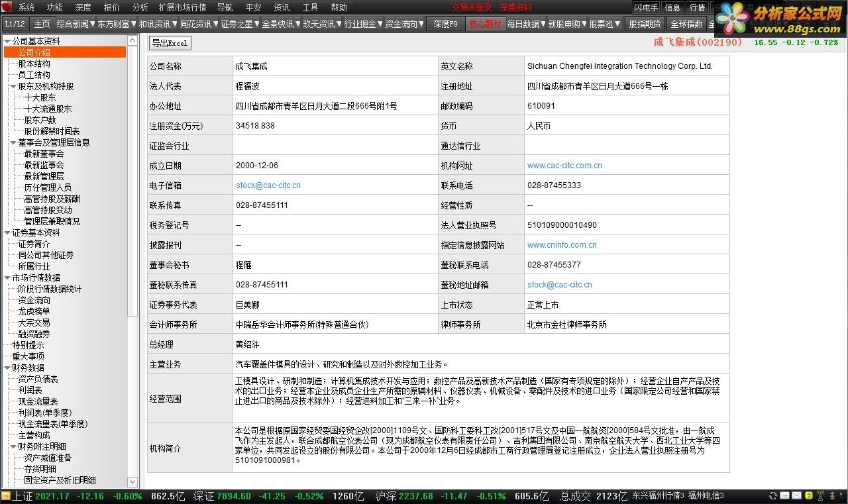
Task: Open the 分析 menu
Action: tap(140, 7)
